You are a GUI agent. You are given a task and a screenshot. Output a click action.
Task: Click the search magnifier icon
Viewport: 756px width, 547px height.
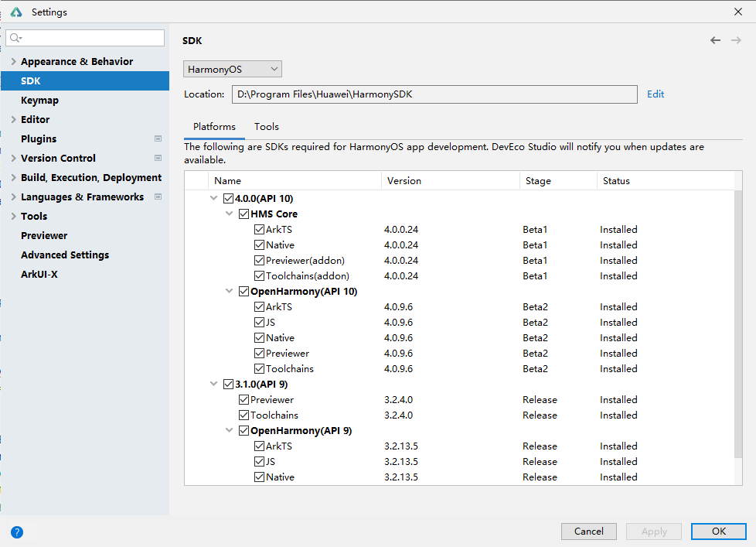click(15, 38)
